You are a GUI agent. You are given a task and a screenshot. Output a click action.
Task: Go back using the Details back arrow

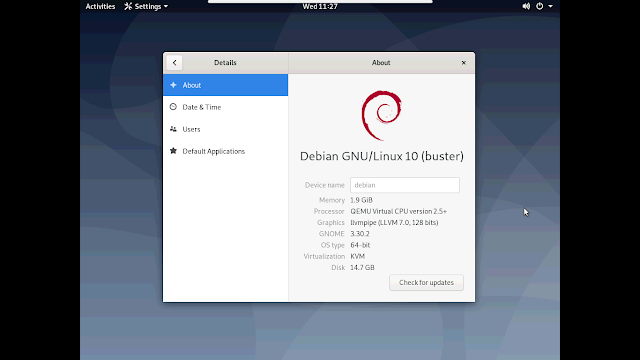coord(174,63)
